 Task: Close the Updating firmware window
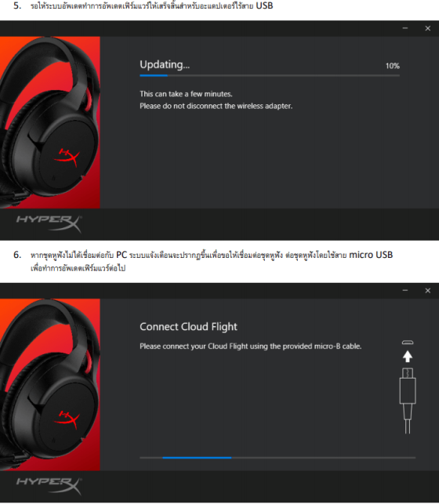coord(428,28)
